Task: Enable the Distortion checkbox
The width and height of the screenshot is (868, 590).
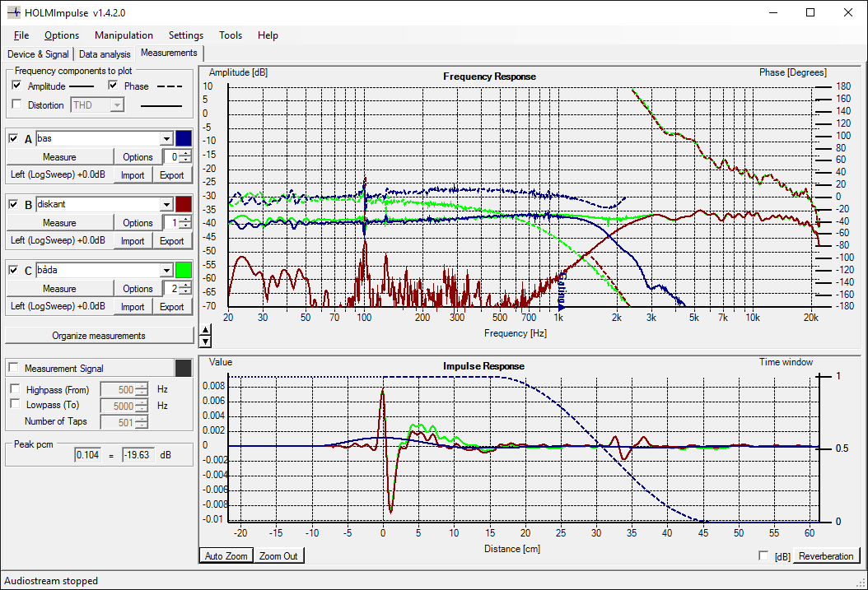Action: tap(16, 104)
